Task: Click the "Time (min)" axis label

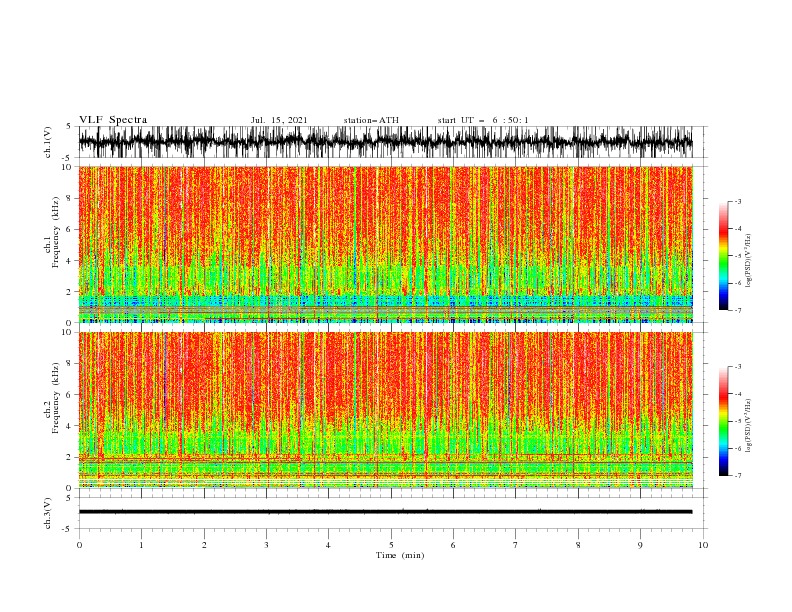Action: pyautogui.click(x=400, y=555)
